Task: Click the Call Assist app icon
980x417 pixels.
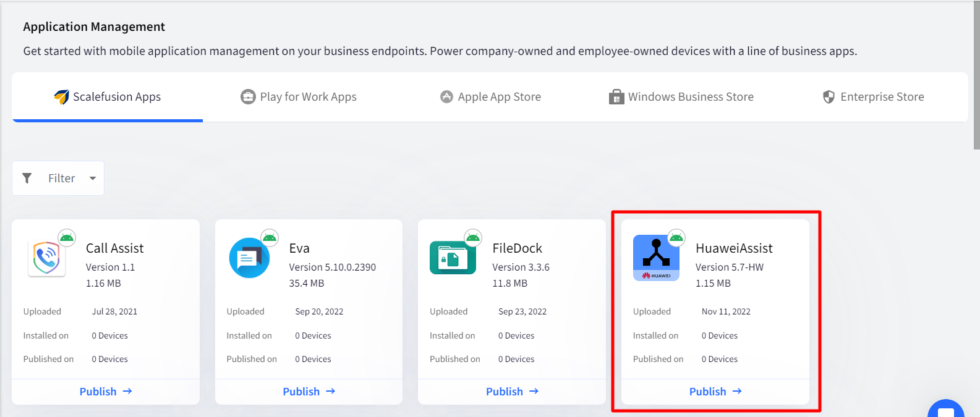Action: (x=47, y=258)
